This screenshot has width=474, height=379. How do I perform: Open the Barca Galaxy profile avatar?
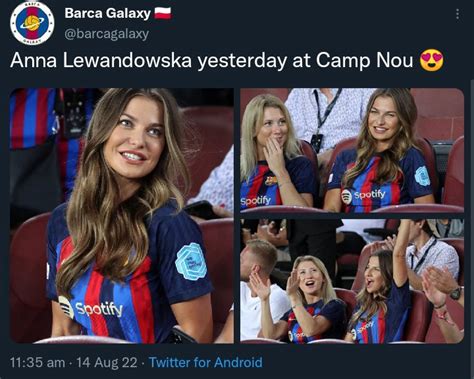32,23
